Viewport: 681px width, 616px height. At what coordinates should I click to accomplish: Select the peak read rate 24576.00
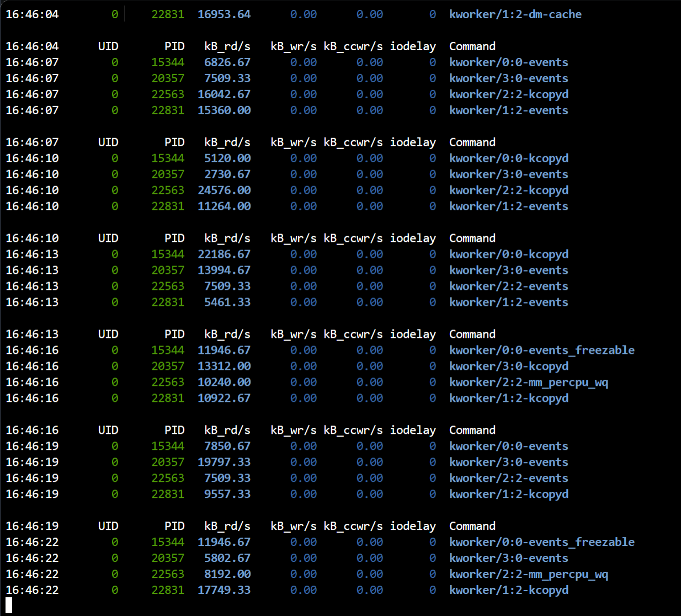(224, 190)
